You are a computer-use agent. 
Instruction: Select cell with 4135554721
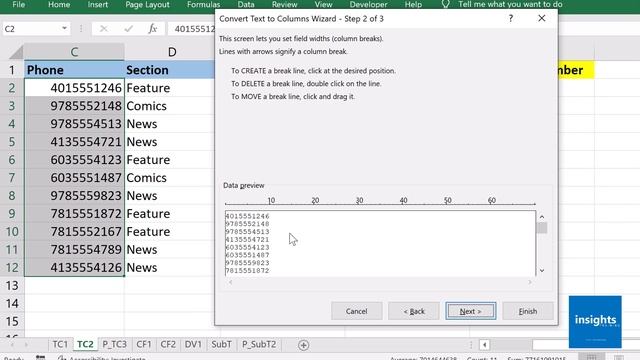coord(74,142)
